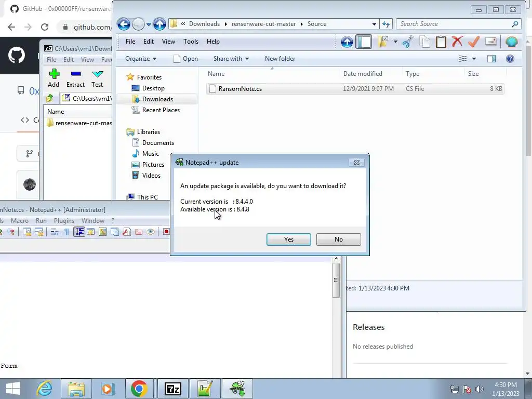Viewport: 532px width, 399px height.
Task: Go back with Explorer Back arrow button
Action: pos(124,24)
